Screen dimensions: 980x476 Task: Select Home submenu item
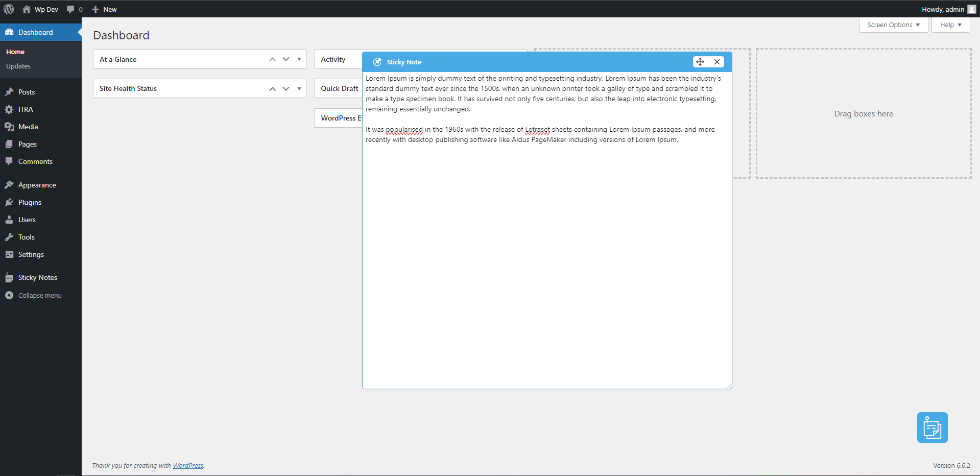coord(15,52)
